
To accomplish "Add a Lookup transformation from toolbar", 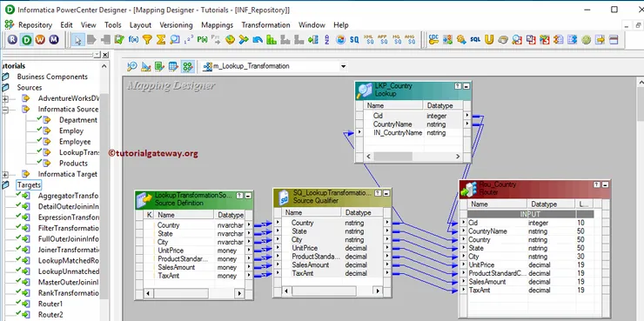I will pos(175,40).
